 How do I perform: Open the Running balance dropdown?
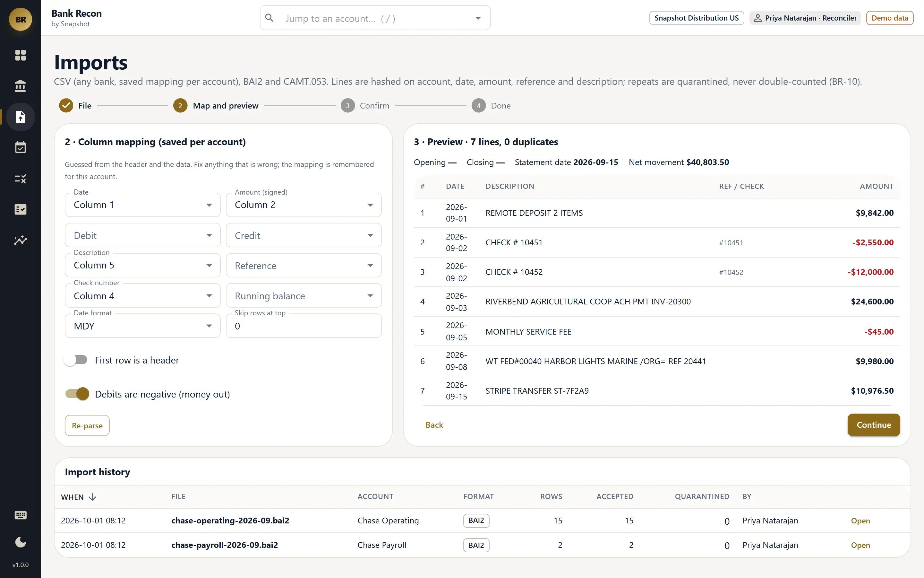[304, 295]
